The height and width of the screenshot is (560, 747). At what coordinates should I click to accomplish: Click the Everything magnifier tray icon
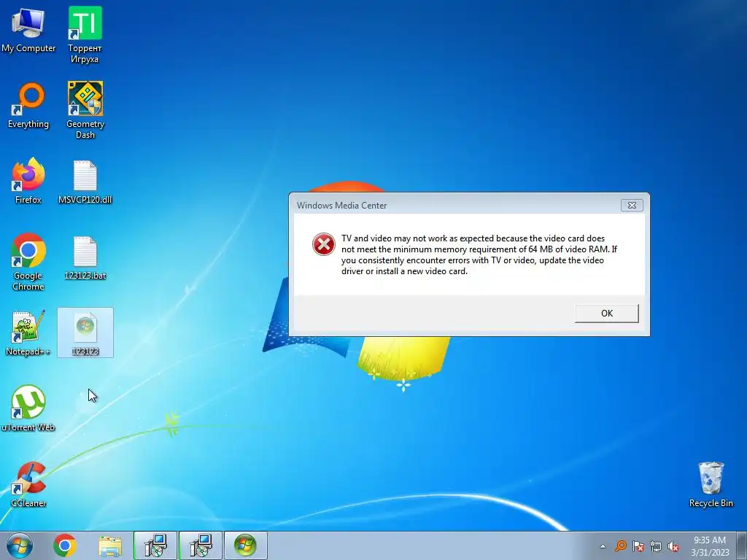click(620, 546)
